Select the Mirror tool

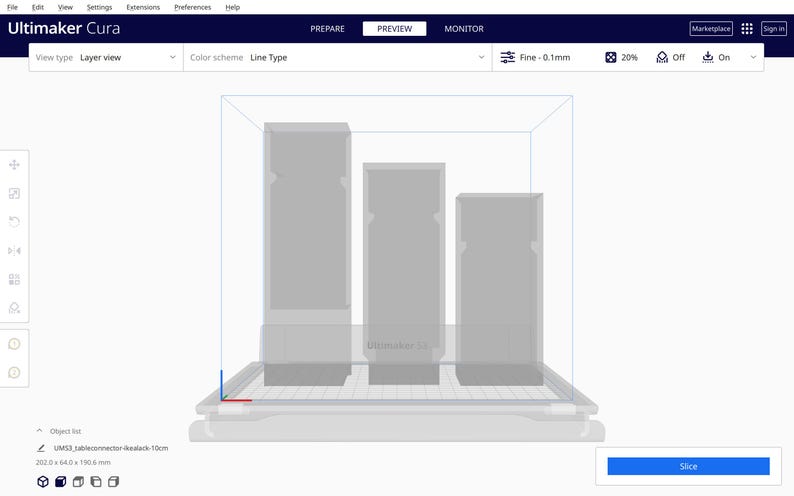(x=14, y=251)
